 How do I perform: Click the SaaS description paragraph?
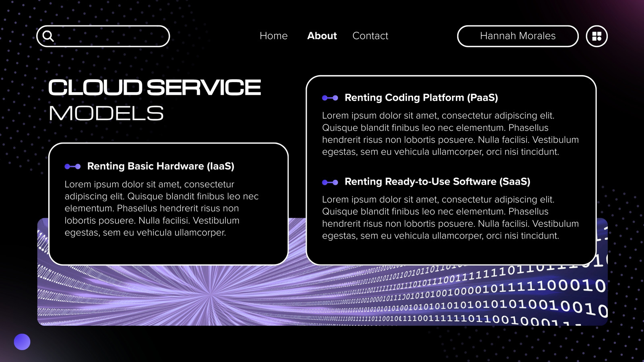click(450, 218)
